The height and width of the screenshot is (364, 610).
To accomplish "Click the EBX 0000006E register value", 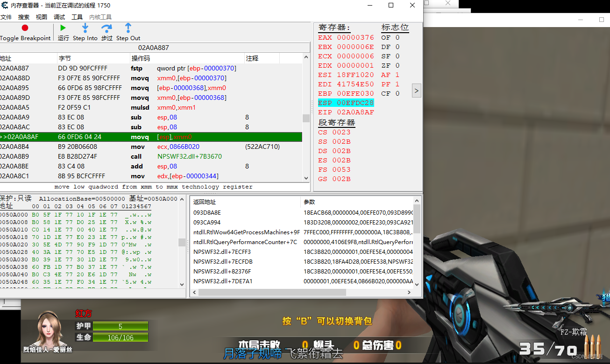I will pyautogui.click(x=346, y=47).
